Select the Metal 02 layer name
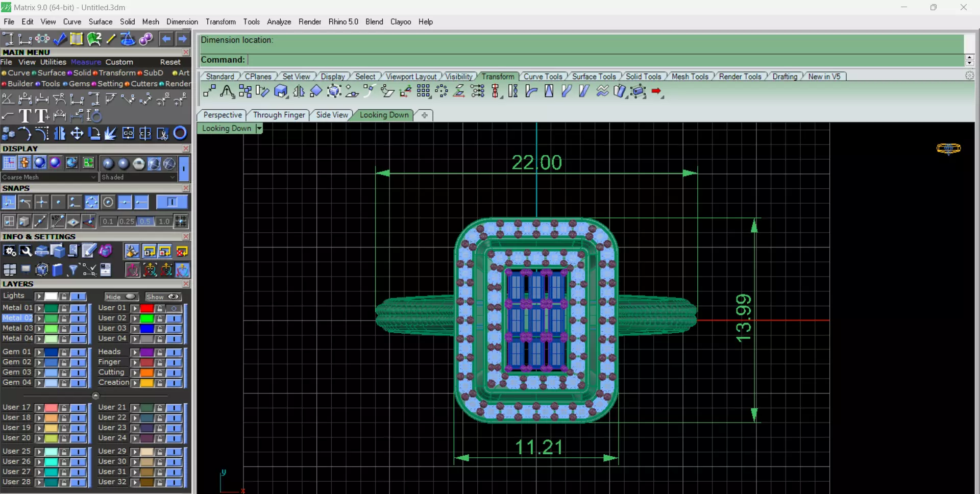This screenshot has width=980, height=494. (17, 318)
